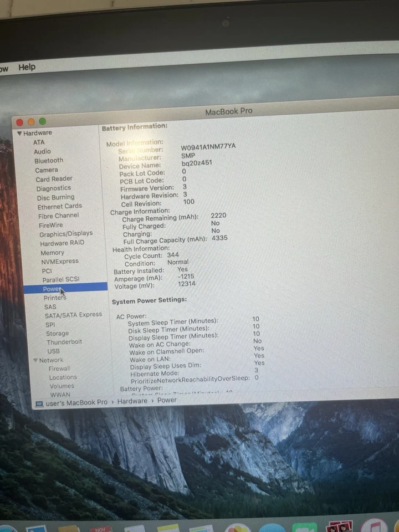Click 'user's MacBook Pro' in the path bar
This screenshot has width=399, height=532.
pyautogui.click(x=76, y=403)
